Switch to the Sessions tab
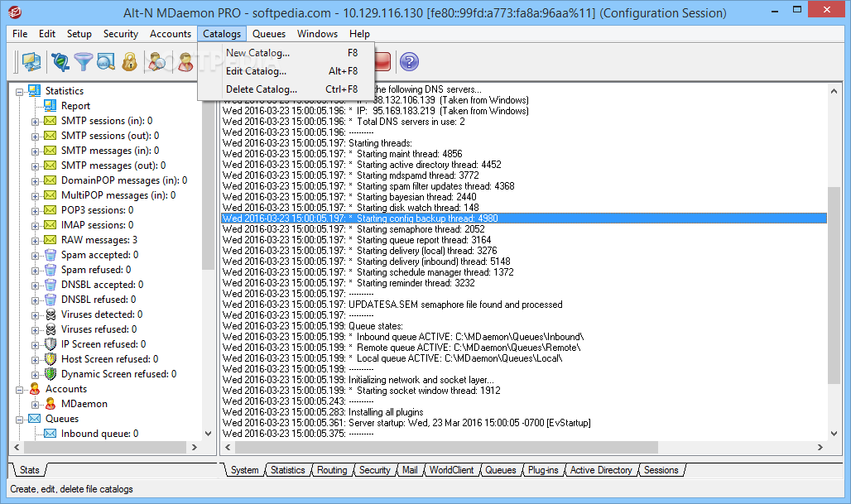 (x=661, y=470)
